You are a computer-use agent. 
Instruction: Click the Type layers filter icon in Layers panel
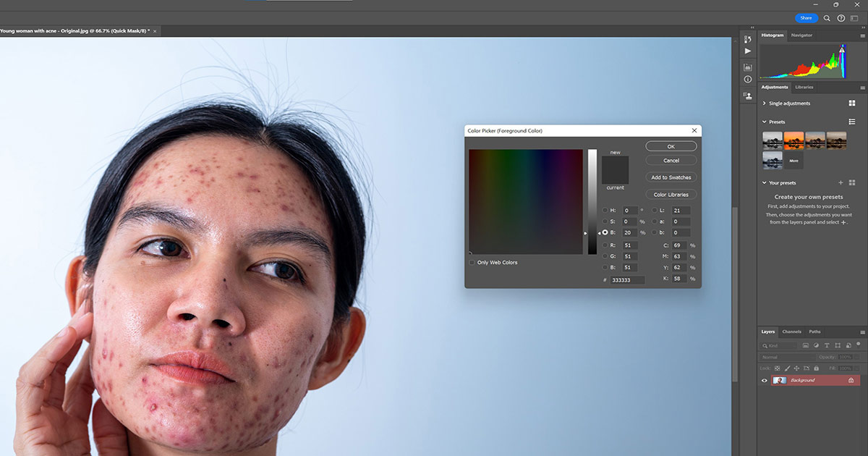pos(827,345)
